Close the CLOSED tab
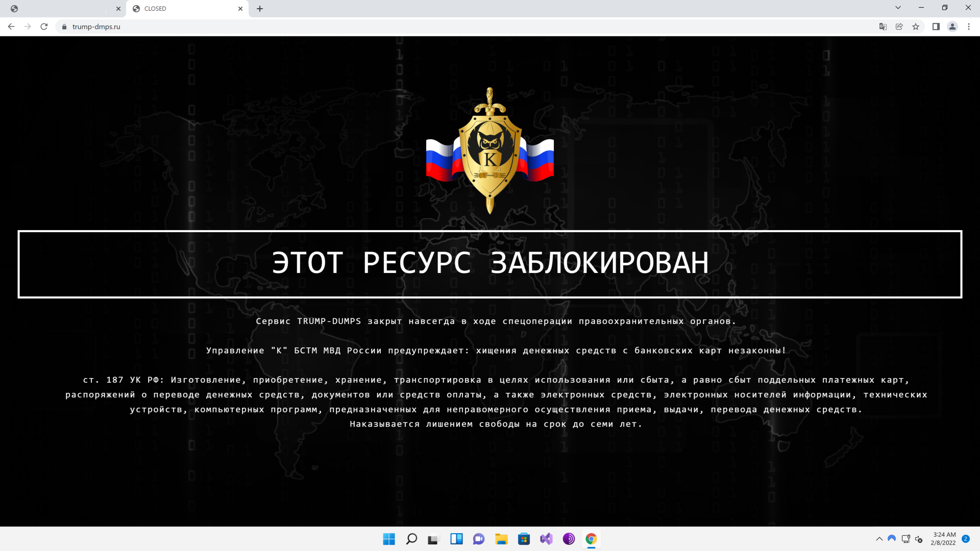Screen dimensions: 980x551 (x=240, y=9)
